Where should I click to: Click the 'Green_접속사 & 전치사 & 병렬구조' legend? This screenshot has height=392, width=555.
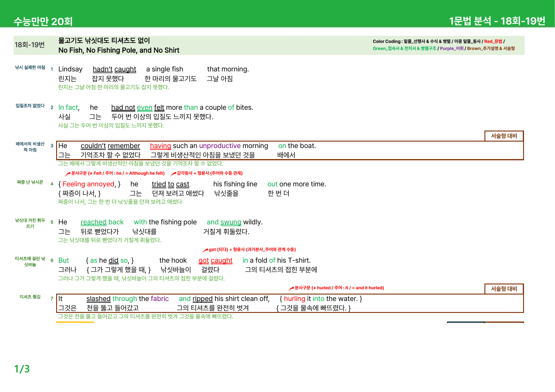[404, 48]
